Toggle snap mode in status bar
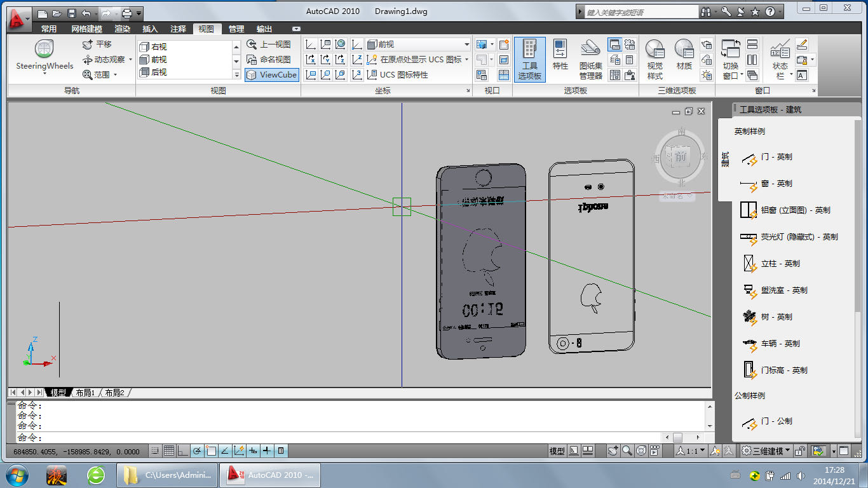The height and width of the screenshot is (488, 868). point(154,451)
